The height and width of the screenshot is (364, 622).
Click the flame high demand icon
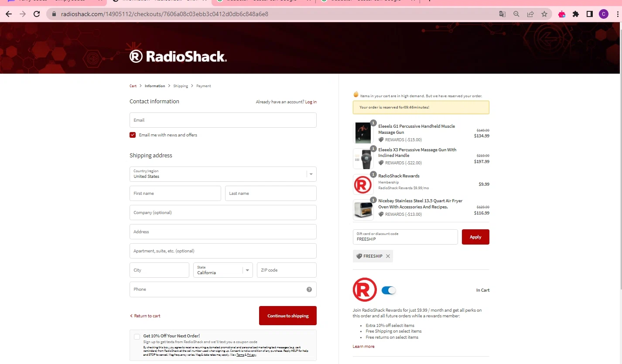pyautogui.click(x=356, y=94)
